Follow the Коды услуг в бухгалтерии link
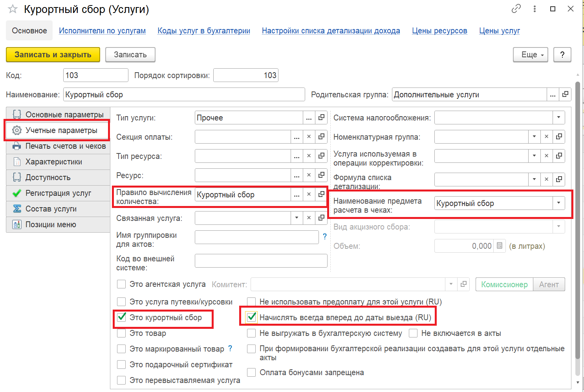Image resolution: width=584 pixels, height=392 pixels. tap(204, 31)
